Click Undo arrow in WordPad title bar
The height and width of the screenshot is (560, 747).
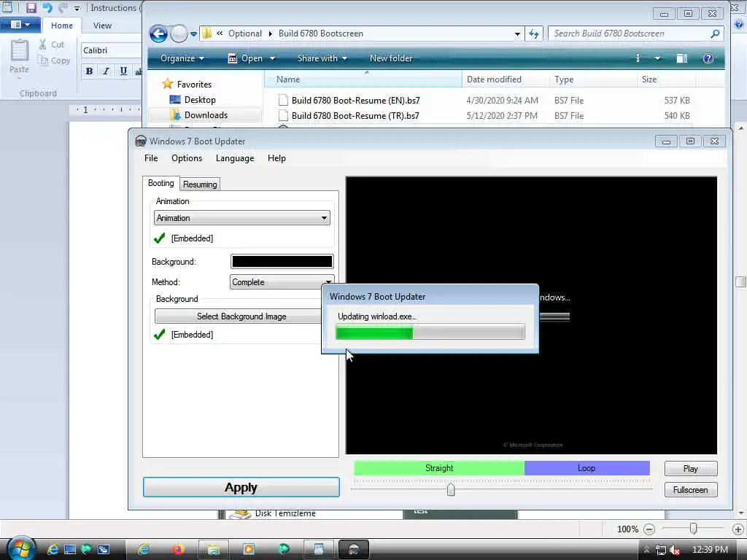pos(47,7)
